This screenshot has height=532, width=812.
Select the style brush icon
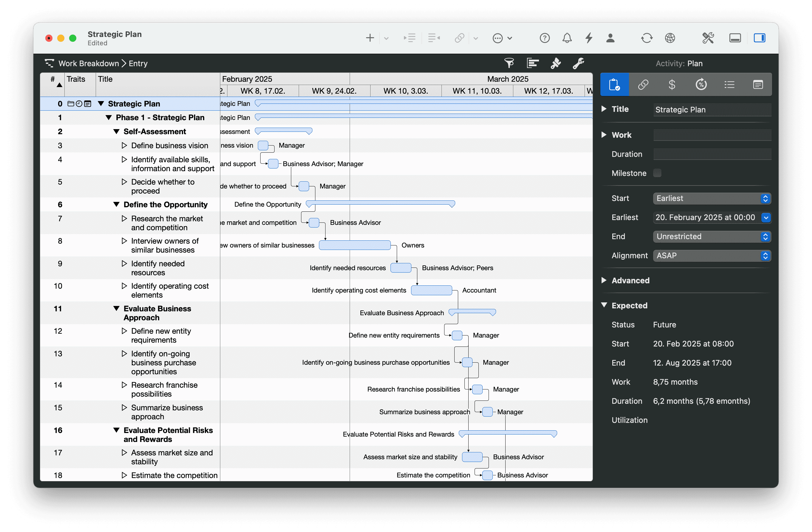tap(555, 63)
